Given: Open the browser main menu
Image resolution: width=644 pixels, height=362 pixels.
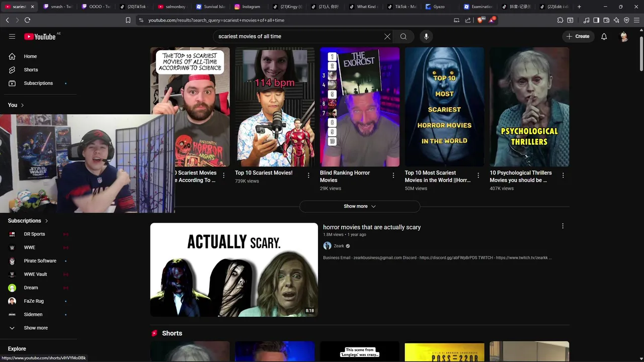Looking at the screenshot, I should point(637,20).
